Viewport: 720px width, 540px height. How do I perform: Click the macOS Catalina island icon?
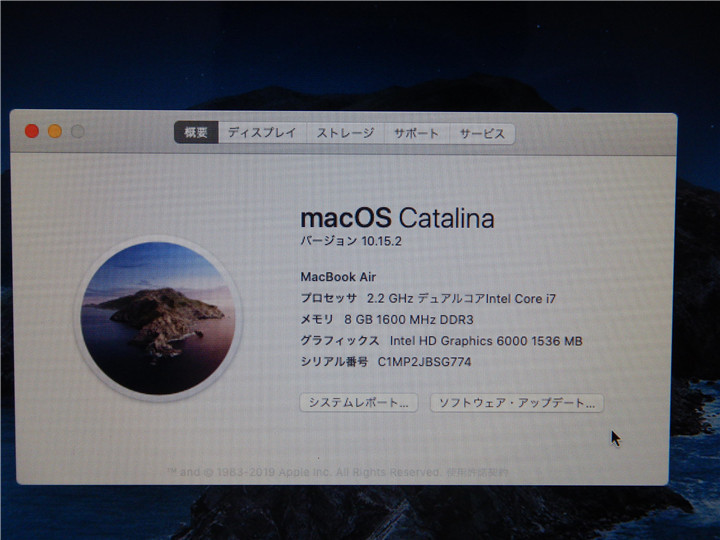pyautogui.click(x=158, y=318)
